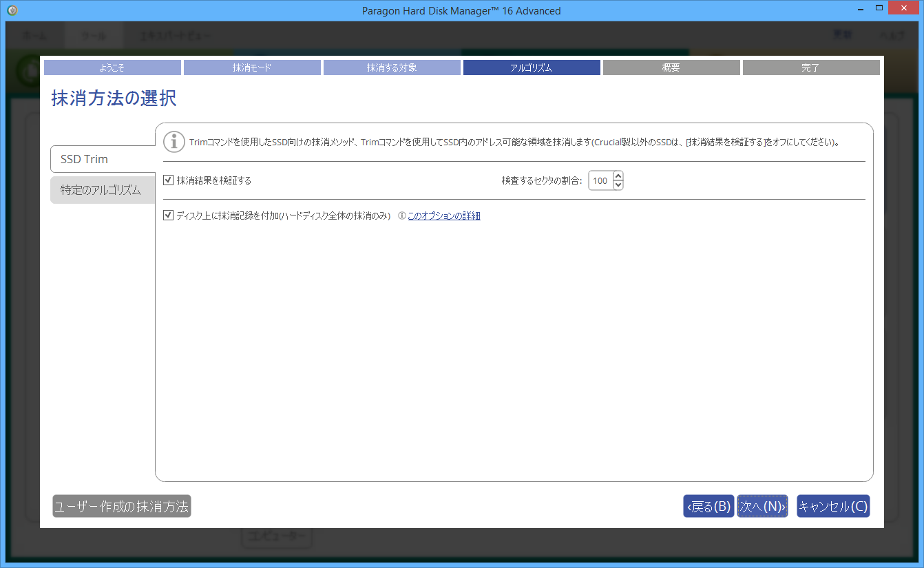Click the large info icon in description

[174, 142]
